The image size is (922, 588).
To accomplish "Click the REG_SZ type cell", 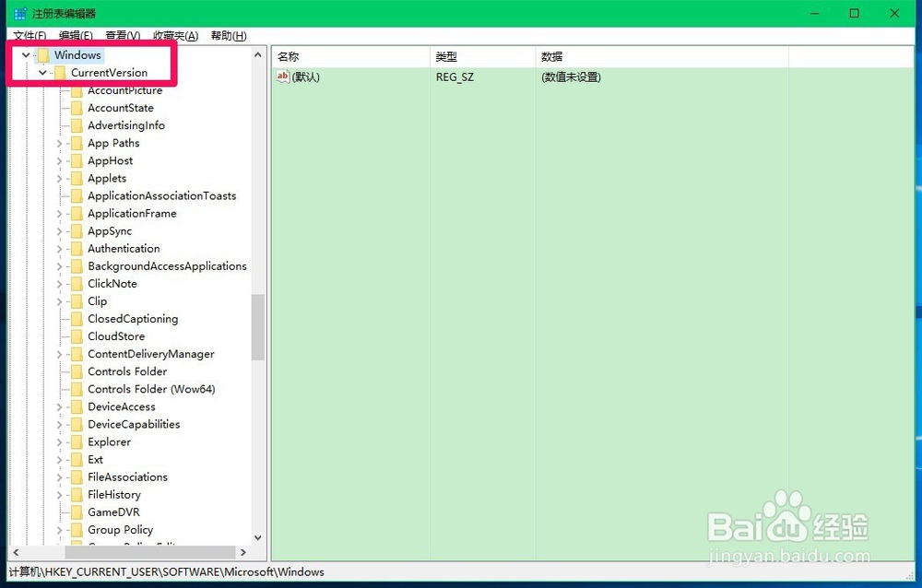I will [455, 77].
